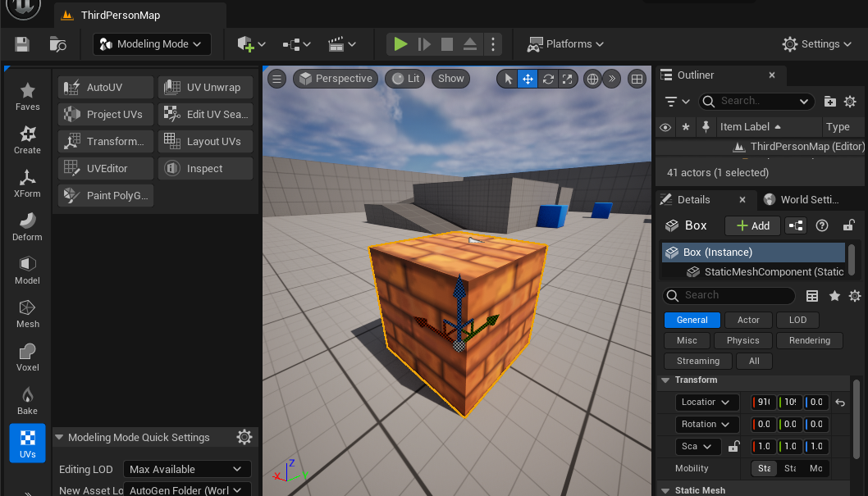This screenshot has width=868, height=496.
Task: Open the Platforms menu
Action: 565,44
